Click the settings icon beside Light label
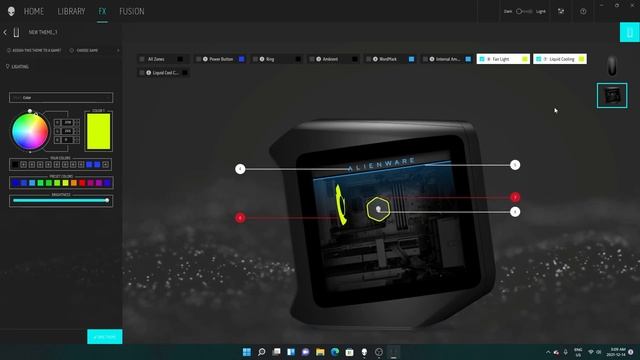The width and height of the screenshot is (640, 360). pos(561,11)
